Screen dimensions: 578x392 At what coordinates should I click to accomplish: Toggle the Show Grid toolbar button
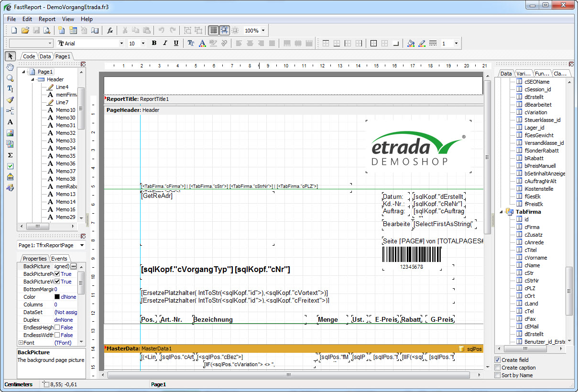click(213, 31)
